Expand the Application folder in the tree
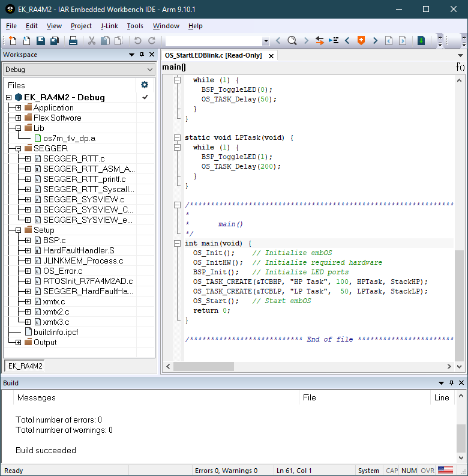Viewport: 468px width, 476px height. [18, 108]
